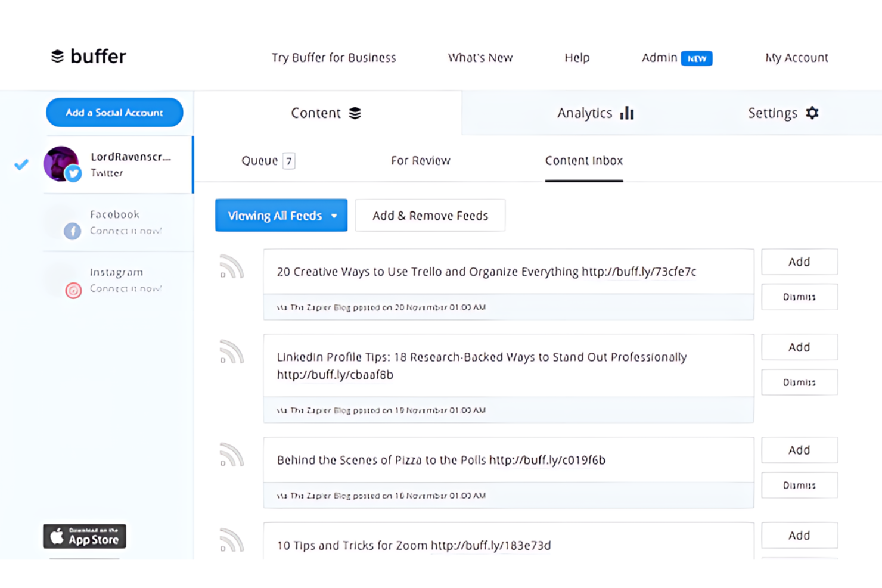Open My Account
Screen dimensions: 882x588
click(x=797, y=58)
